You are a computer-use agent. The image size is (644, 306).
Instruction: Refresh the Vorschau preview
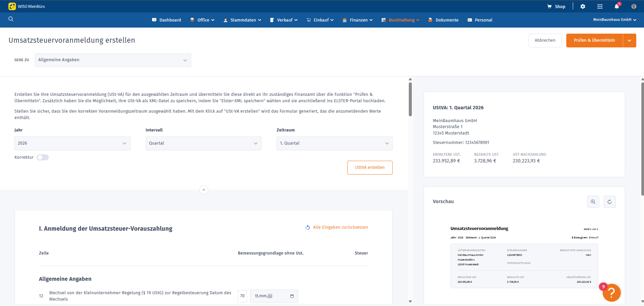tap(609, 202)
